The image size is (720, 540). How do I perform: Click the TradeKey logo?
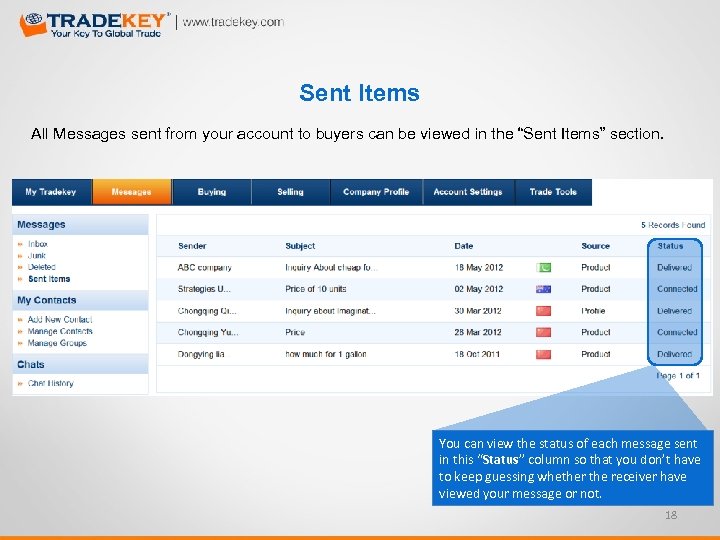(94, 25)
